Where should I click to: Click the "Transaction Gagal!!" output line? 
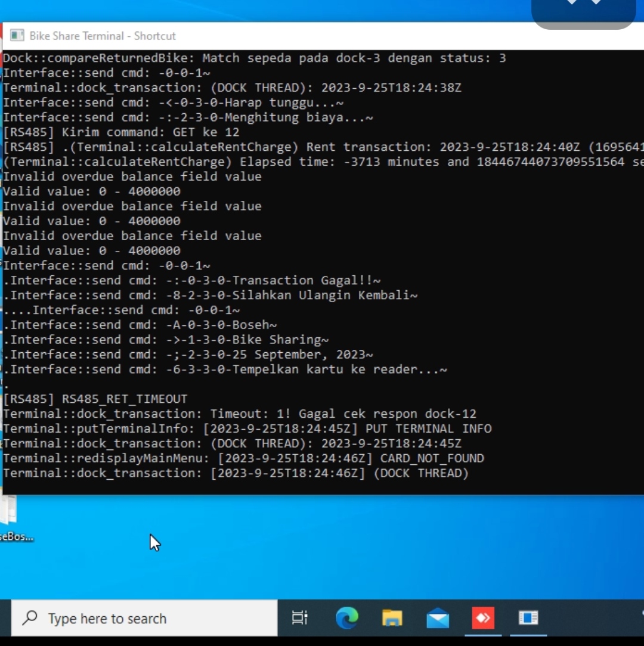(x=192, y=280)
